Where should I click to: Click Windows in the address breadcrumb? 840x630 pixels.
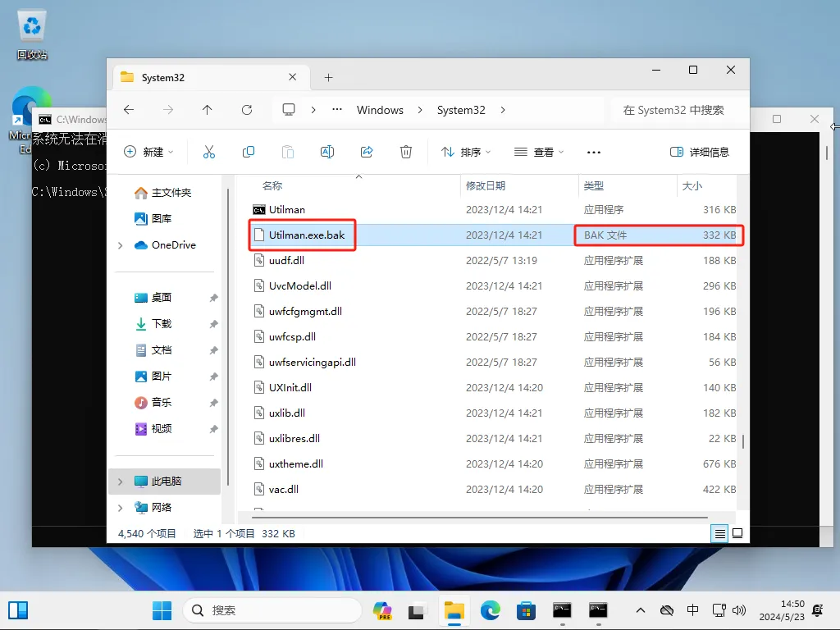pyautogui.click(x=380, y=110)
